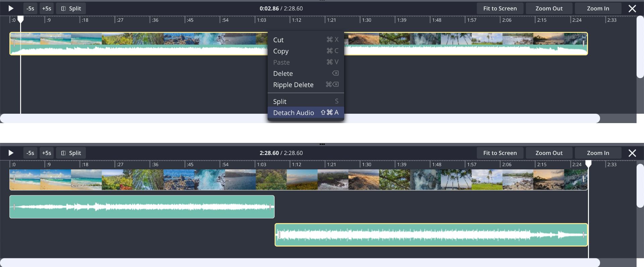Skip back 5s in lower timeline
The image size is (644, 267).
coord(30,153)
